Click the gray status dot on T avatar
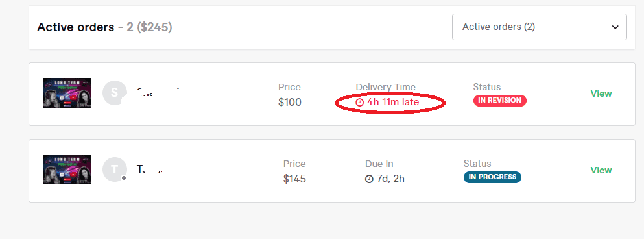 point(124,178)
